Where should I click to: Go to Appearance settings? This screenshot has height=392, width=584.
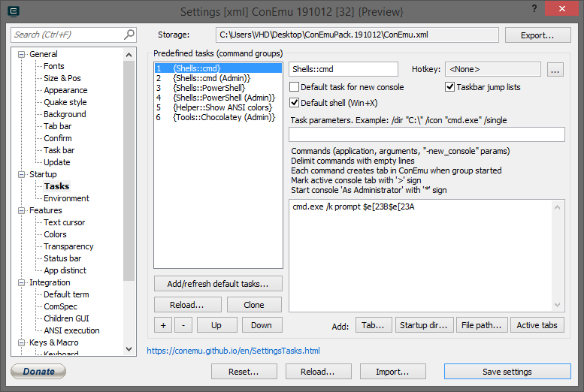65,90
